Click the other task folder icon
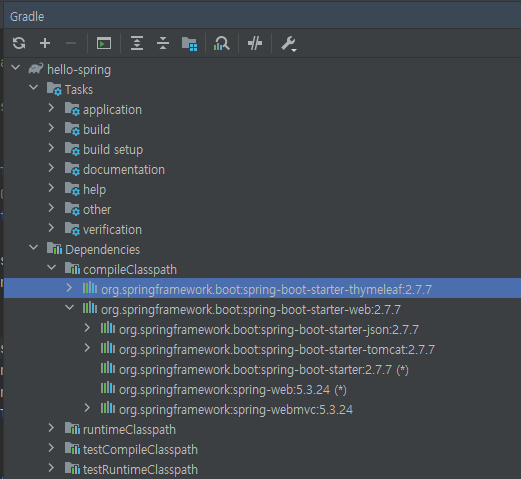The height and width of the screenshot is (479, 521). pos(72,209)
